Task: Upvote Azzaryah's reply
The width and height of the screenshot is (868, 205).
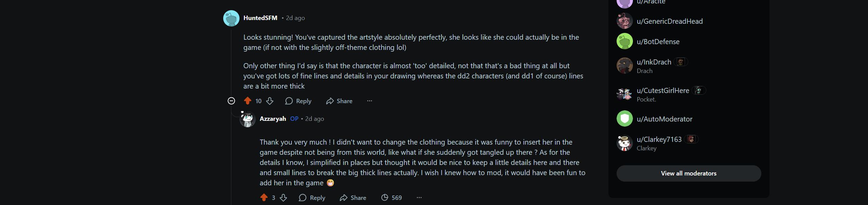Action: click(264, 198)
